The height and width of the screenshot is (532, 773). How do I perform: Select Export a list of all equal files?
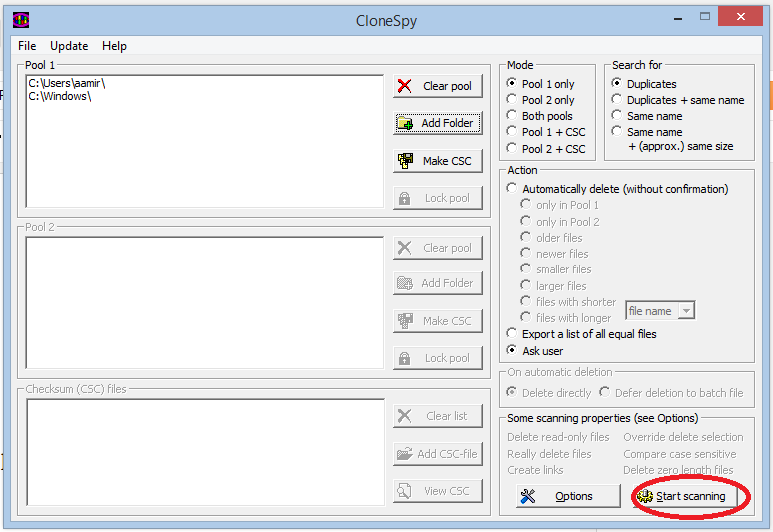click(582, 334)
